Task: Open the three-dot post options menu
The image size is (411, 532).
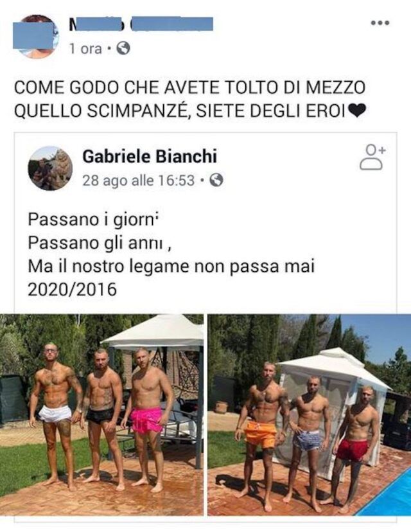Action: click(x=380, y=23)
